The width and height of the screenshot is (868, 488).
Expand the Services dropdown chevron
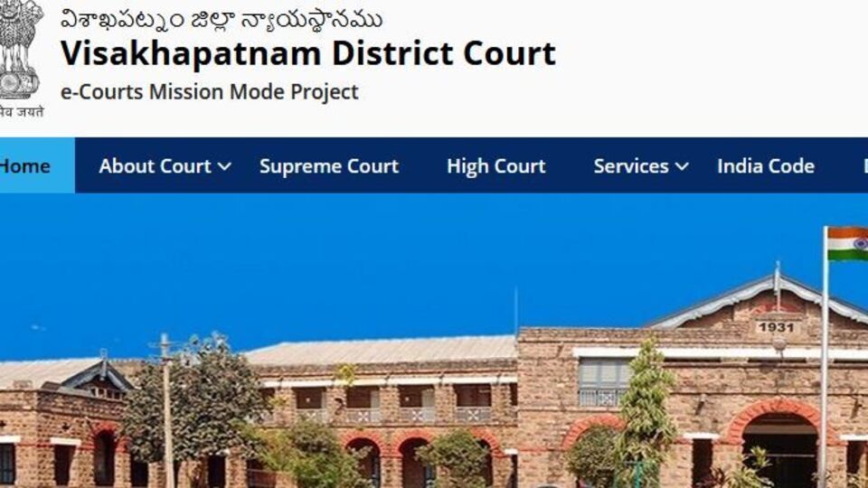(682, 166)
